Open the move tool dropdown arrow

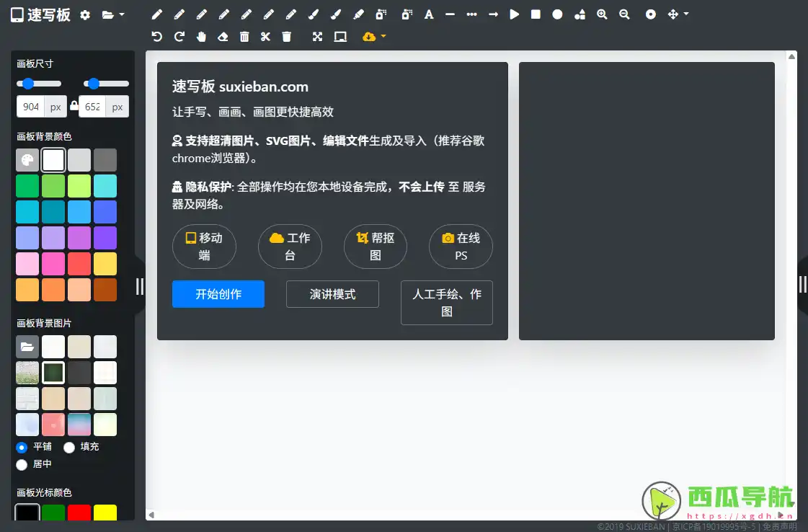[x=685, y=14]
